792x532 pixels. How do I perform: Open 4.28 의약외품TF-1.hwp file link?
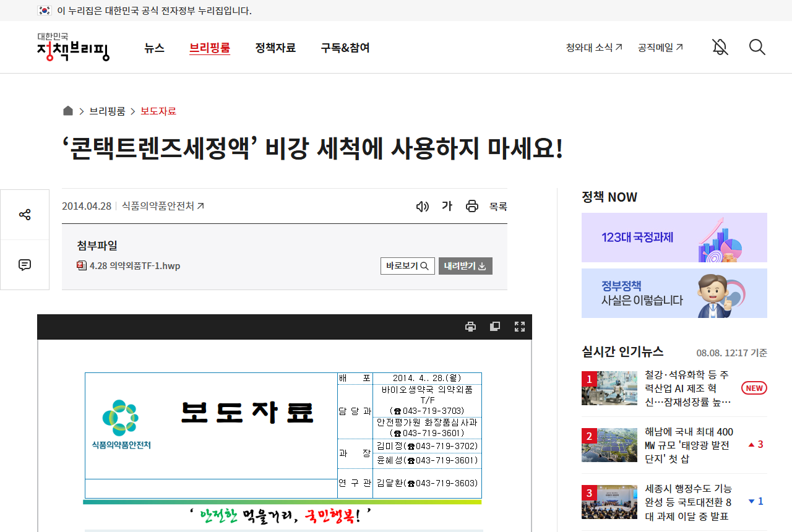pos(135,266)
